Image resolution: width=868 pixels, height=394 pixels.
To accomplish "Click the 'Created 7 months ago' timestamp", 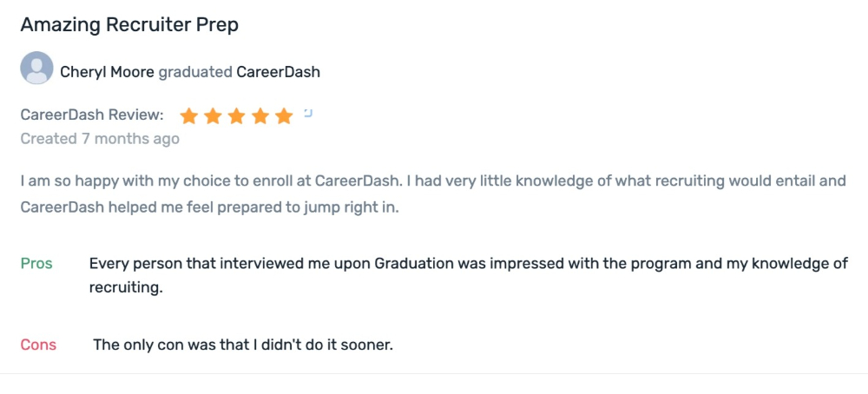I will [100, 138].
